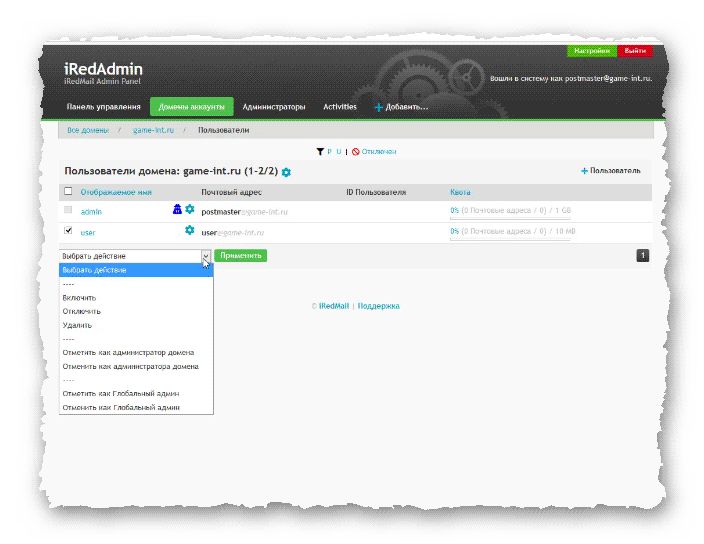Click the Отключен filter link
Viewport: 704px width, 544px height.
(x=379, y=152)
